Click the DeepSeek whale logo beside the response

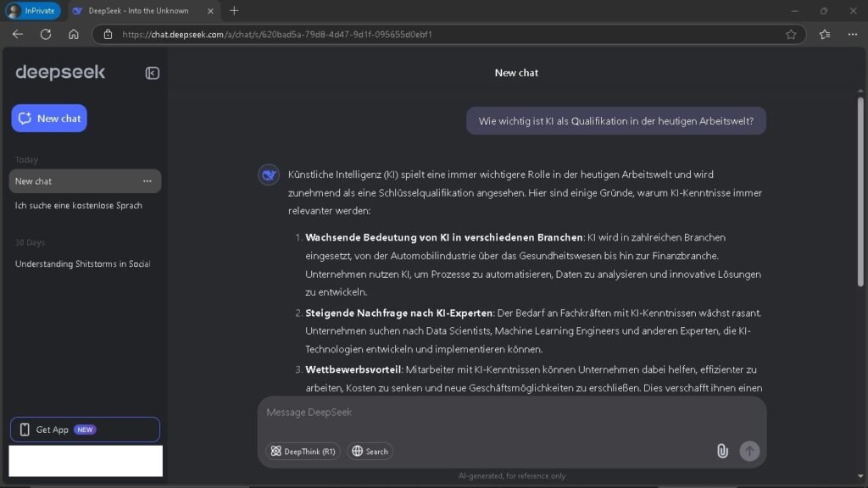[269, 175]
